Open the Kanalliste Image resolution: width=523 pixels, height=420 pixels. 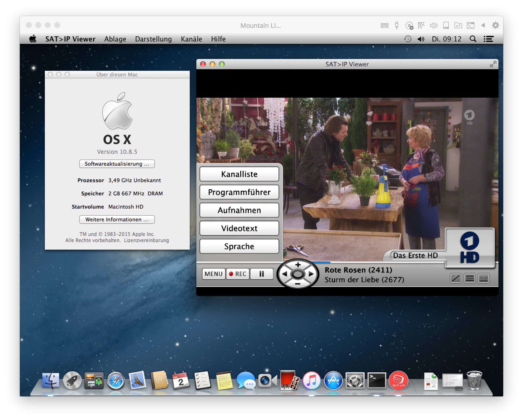(x=239, y=174)
